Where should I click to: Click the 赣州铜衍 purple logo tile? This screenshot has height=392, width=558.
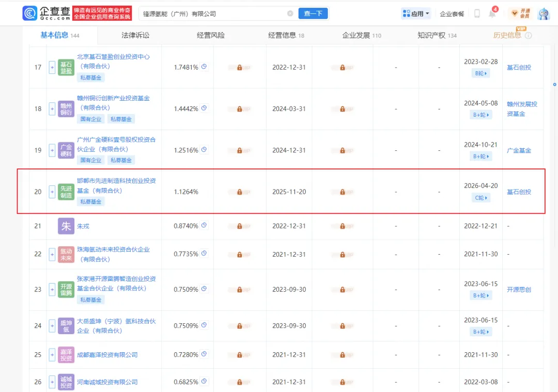click(x=66, y=109)
